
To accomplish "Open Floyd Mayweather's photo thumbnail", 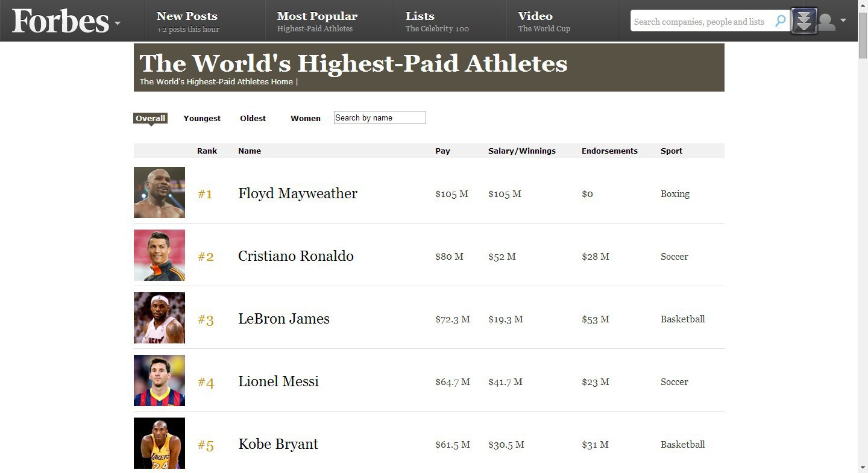I will click(159, 192).
